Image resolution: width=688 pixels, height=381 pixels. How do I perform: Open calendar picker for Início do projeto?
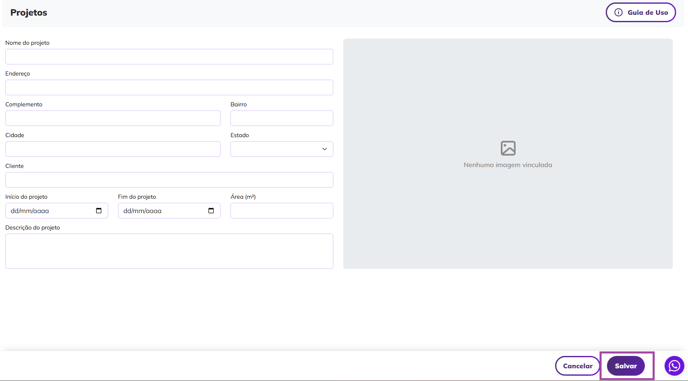(99, 211)
